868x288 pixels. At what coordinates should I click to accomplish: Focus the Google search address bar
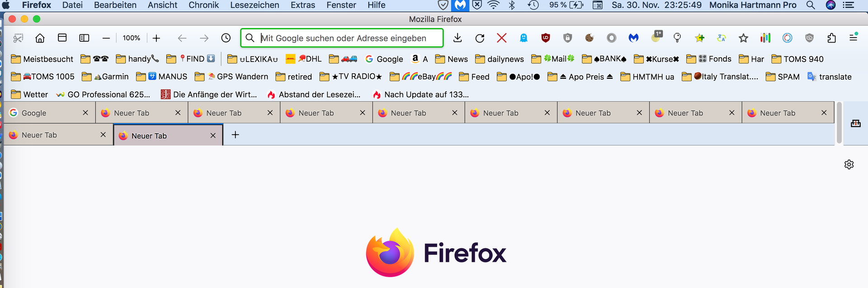[342, 38]
